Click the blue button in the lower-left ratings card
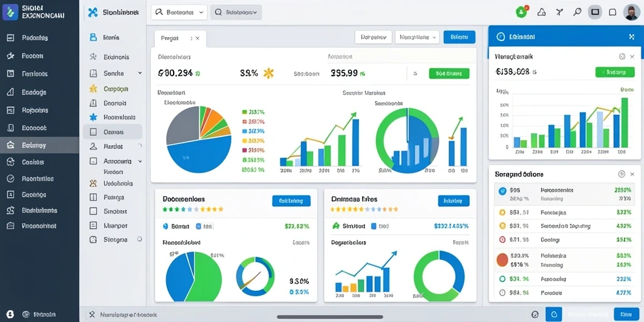This screenshot has width=644, height=322. click(x=291, y=201)
